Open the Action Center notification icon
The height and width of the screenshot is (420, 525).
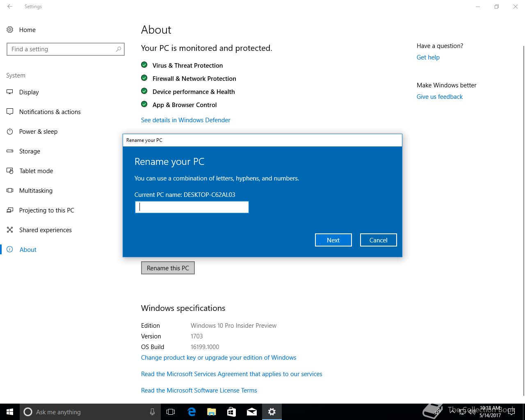[x=511, y=412]
